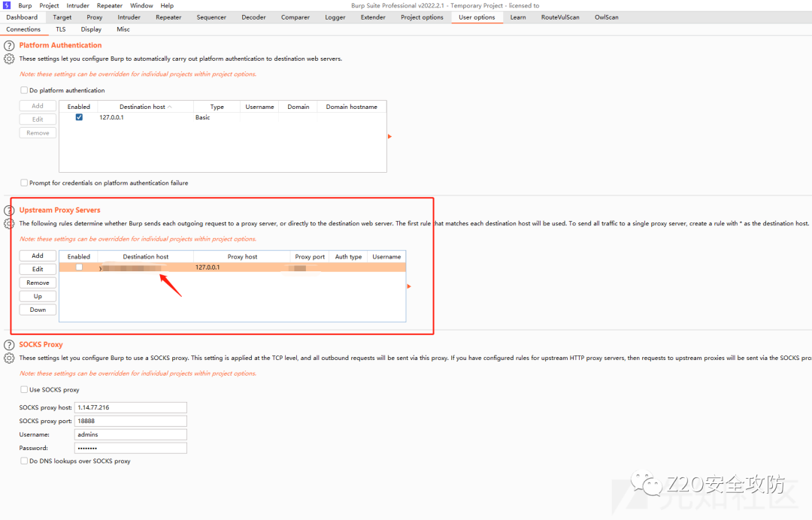Select the Decoder tab
The height and width of the screenshot is (520, 812).
tap(254, 17)
